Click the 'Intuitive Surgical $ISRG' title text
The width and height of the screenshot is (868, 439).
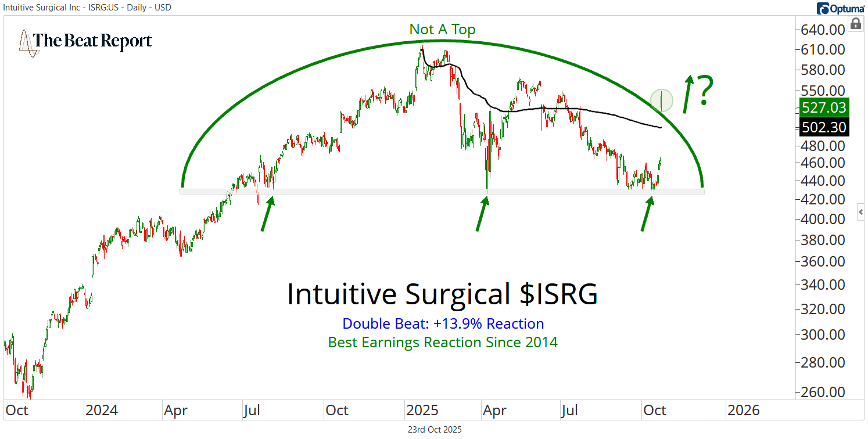442,294
